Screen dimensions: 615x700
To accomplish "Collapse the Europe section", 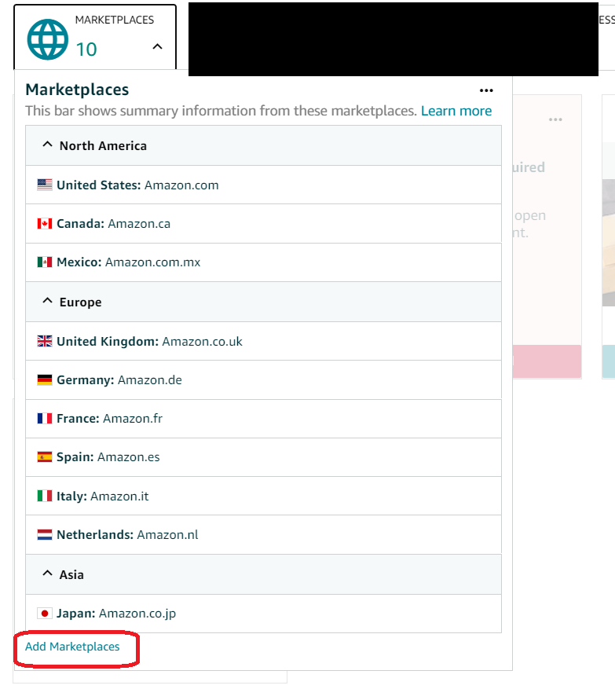I will (x=47, y=301).
